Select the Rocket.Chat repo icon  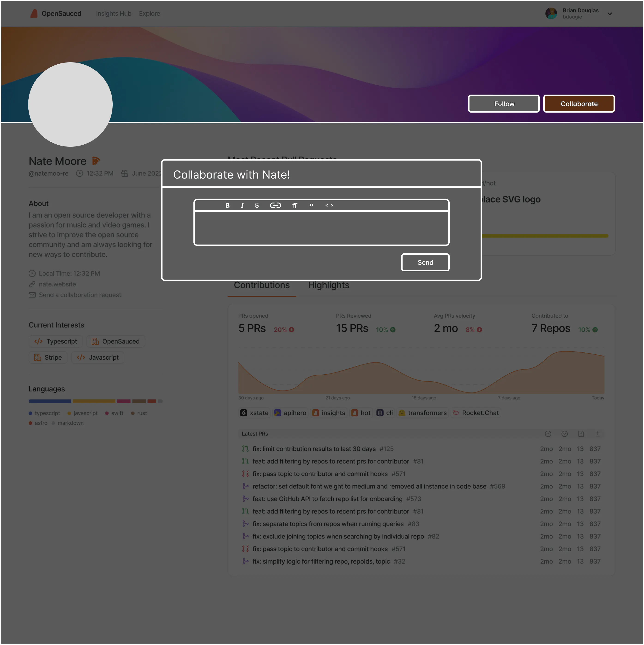click(456, 413)
